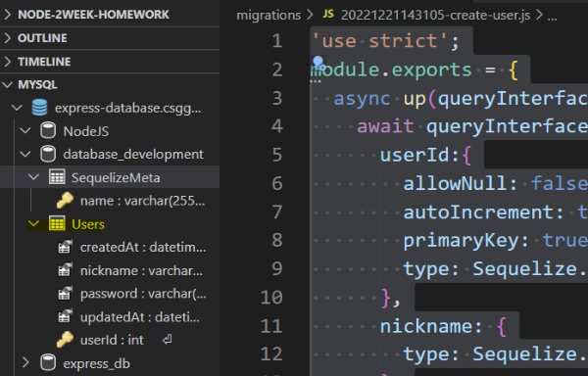Click the NodeJS database cylinder icon
Screen dimensions: 588x376
pos(48,131)
